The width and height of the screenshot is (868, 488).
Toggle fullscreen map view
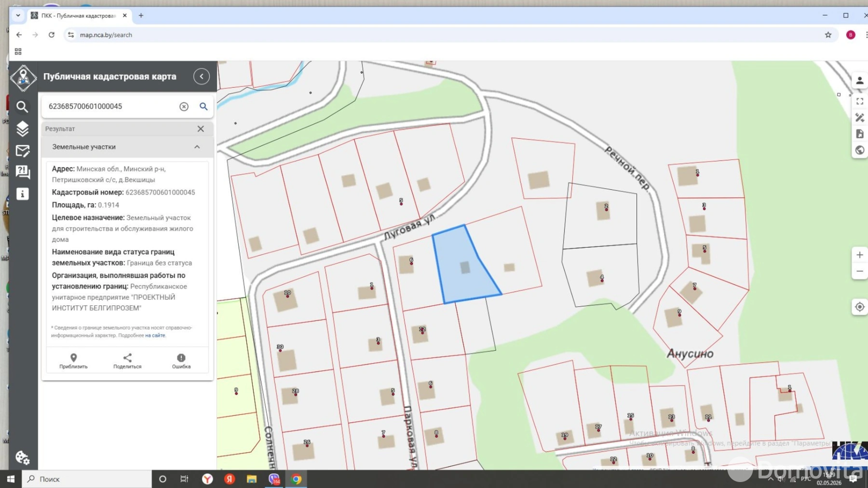point(859,101)
